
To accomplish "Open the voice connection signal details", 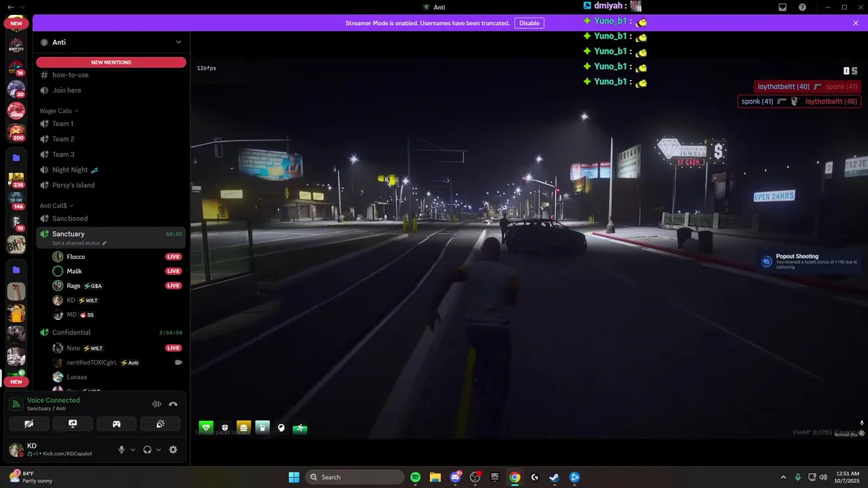I will [16, 404].
